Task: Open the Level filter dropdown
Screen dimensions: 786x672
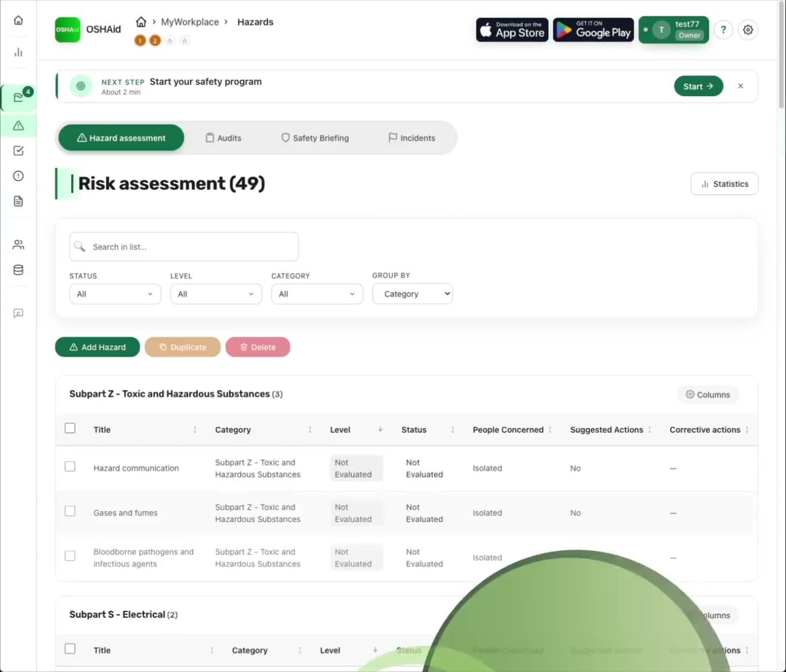Action: pos(216,294)
